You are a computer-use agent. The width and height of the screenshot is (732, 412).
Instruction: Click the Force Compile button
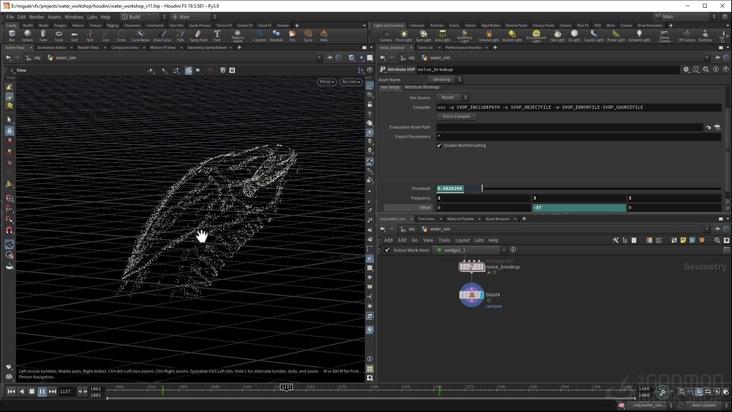[456, 117]
